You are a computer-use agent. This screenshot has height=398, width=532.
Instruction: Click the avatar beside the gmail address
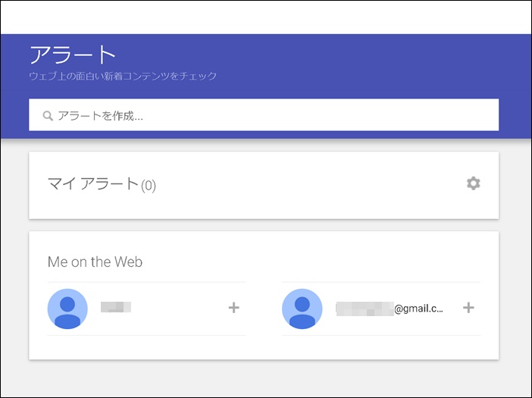pyautogui.click(x=302, y=309)
